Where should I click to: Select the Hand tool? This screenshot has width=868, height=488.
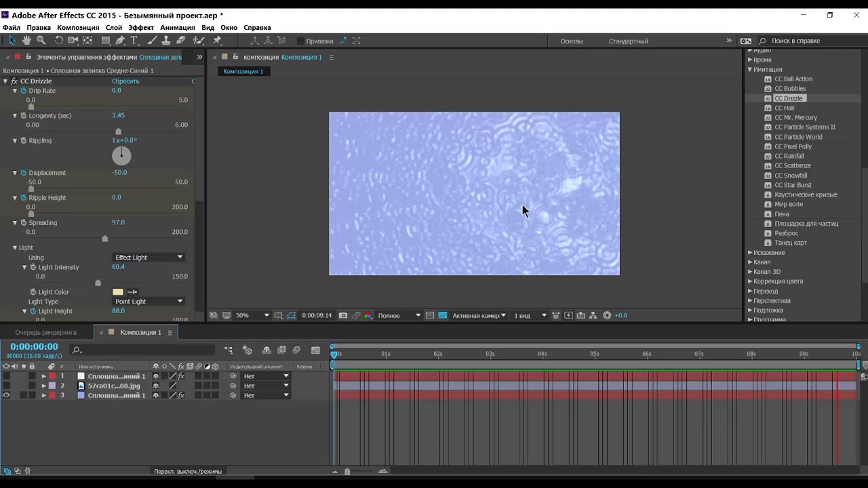26,41
